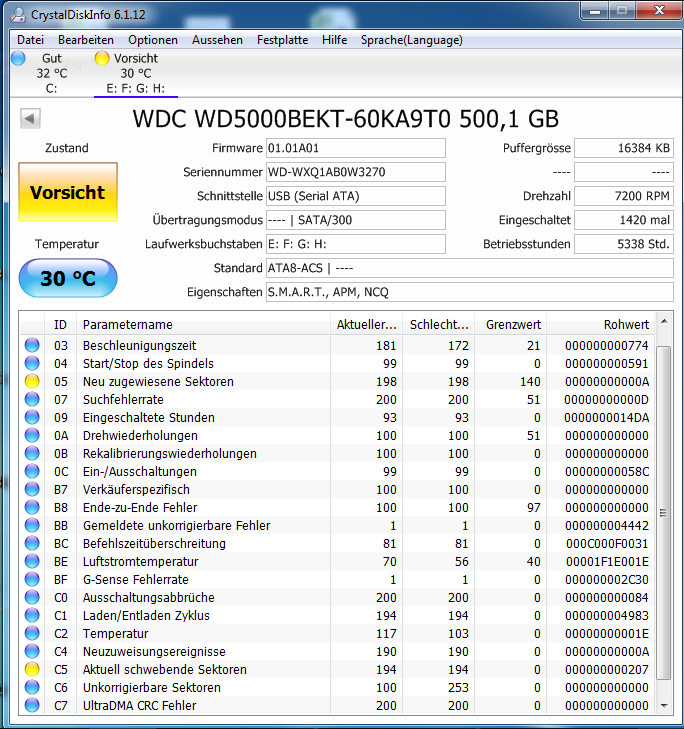Screen dimensions: 684x729
Task: Click the Eigenschaften value field
Action: [x=470, y=292]
